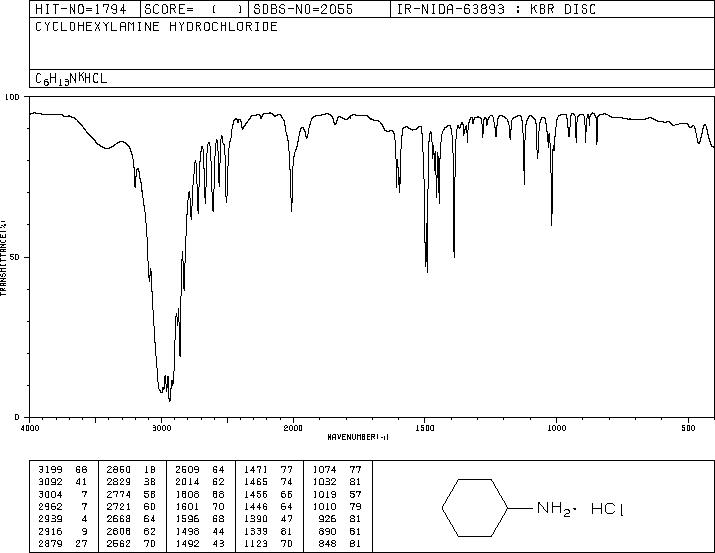Click the NH2 group label in the structure
The image size is (715, 553).
[554, 508]
